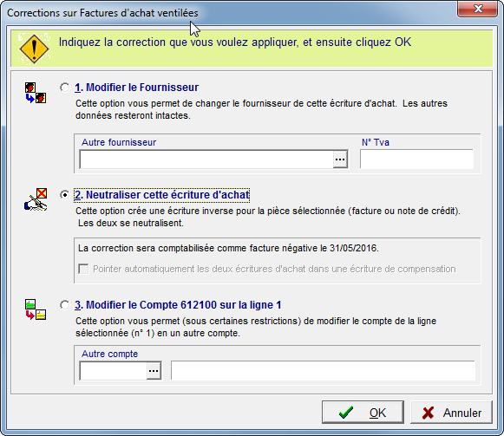Cancel the dialog with Annuler
Image resolution: width=504 pixels, height=436 pixels.
click(451, 413)
